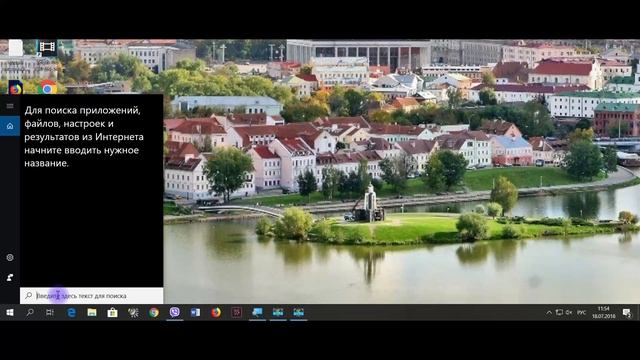Open the Windows Start button

click(x=10, y=313)
